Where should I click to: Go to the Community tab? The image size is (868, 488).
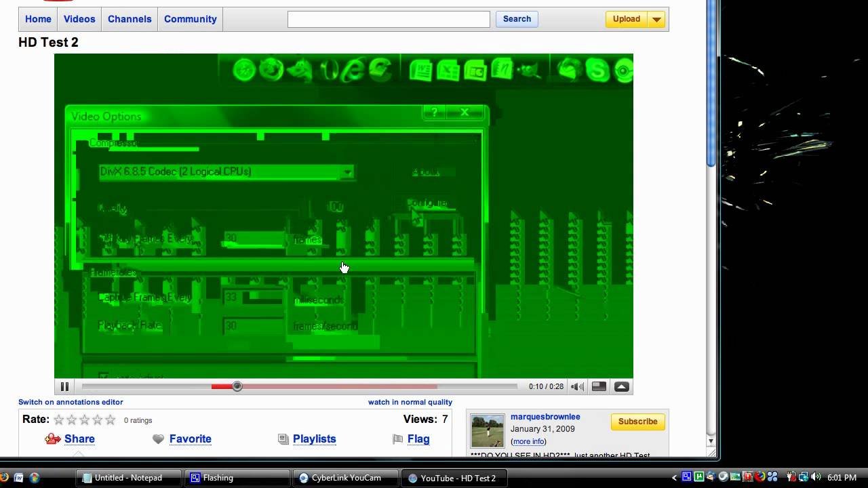[x=190, y=19]
